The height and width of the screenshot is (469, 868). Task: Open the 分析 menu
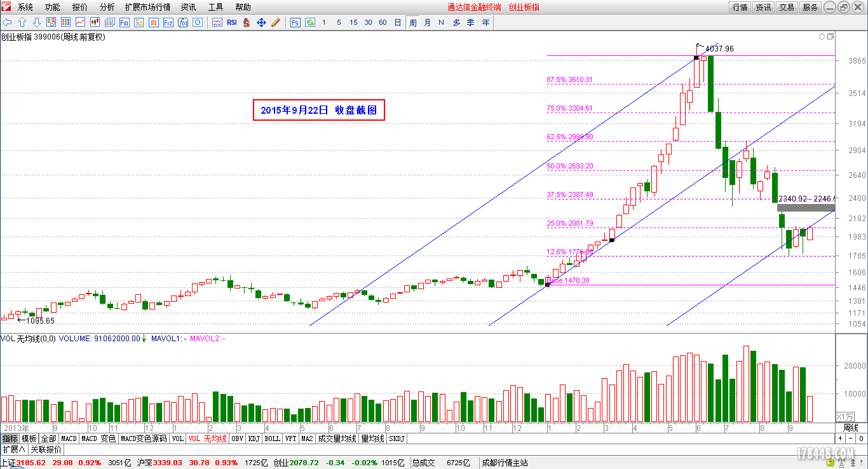pos(107,7)
